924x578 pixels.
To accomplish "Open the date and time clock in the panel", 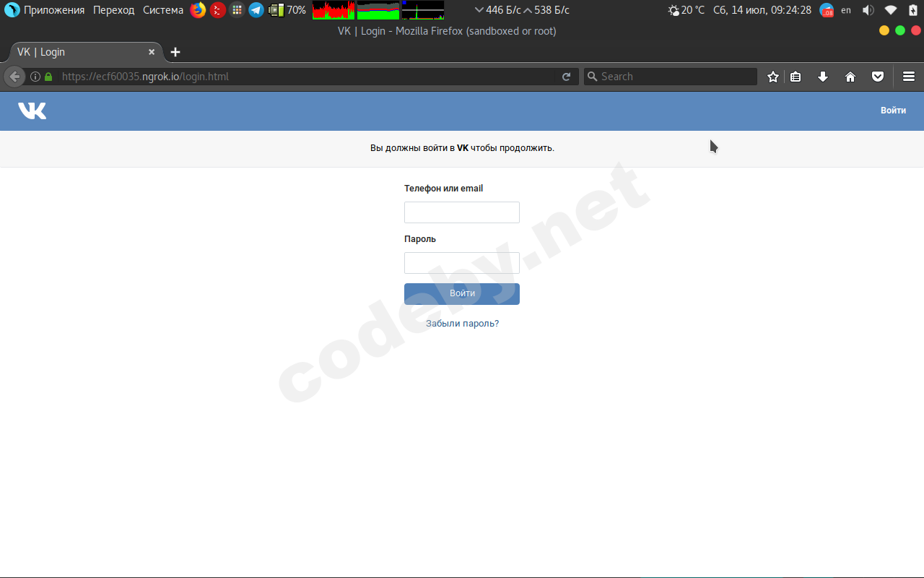I will click(762, 10).
